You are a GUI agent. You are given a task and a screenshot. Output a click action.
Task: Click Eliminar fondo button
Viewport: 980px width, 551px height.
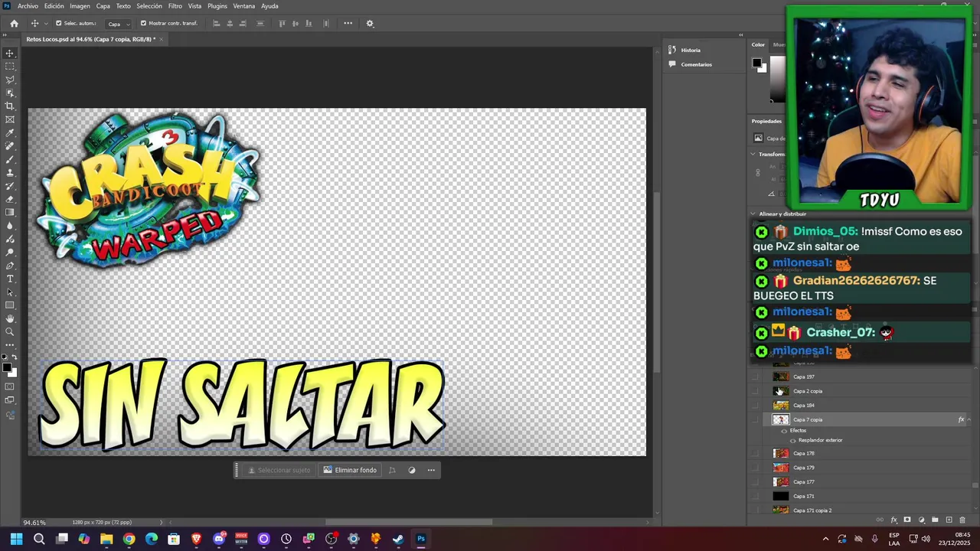click(x=350, y=470)
